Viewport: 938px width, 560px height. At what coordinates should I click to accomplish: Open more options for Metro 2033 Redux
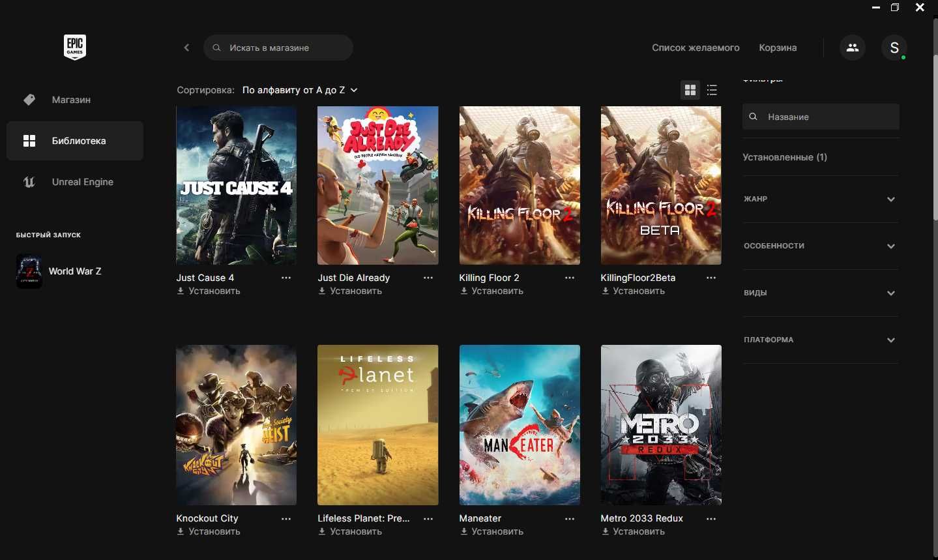711,519
